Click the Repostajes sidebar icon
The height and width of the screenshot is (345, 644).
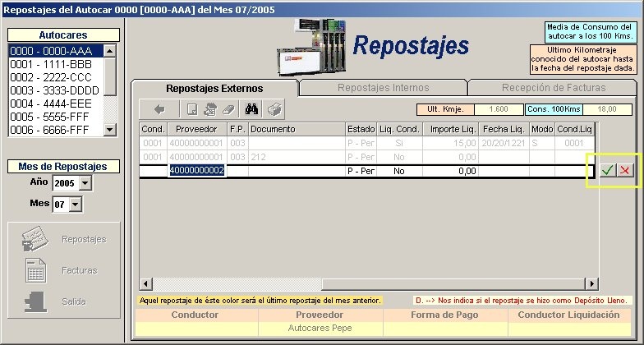[x=34, y=239]
